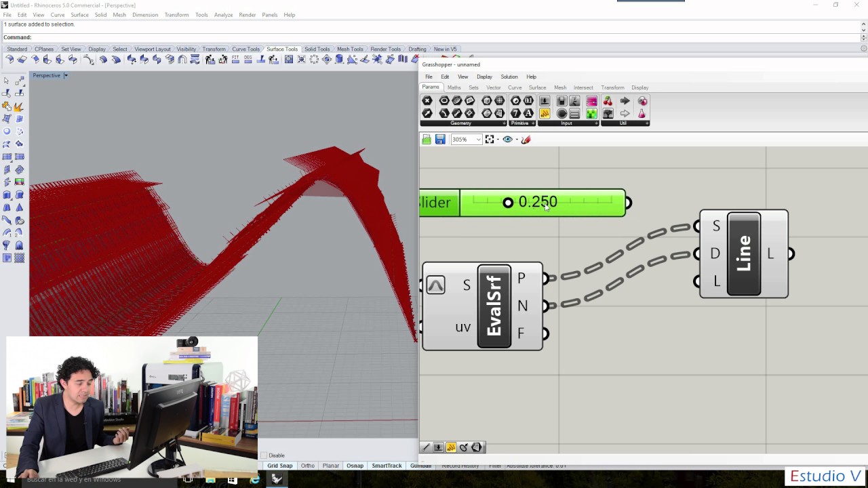Select the Vector arrow geometry parameter icon
This screenshot has width=868, height=488.
point(427,113)
